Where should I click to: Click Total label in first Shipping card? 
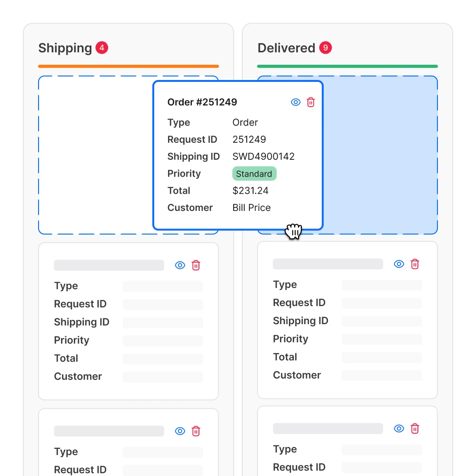66,358
